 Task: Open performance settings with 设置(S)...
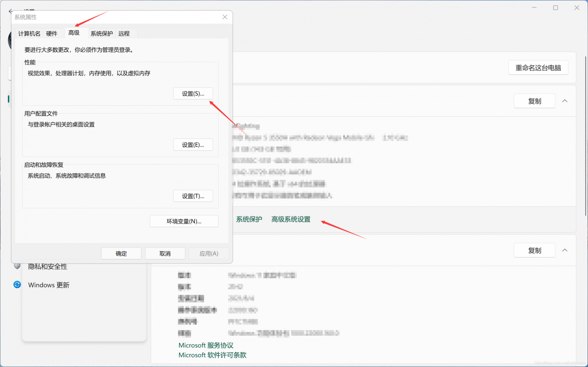[x=193, y=93]
